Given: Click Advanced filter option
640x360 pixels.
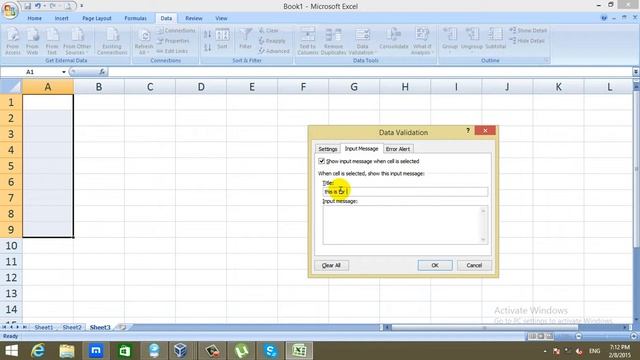Looking at the screenshot, I should point(274,51).
